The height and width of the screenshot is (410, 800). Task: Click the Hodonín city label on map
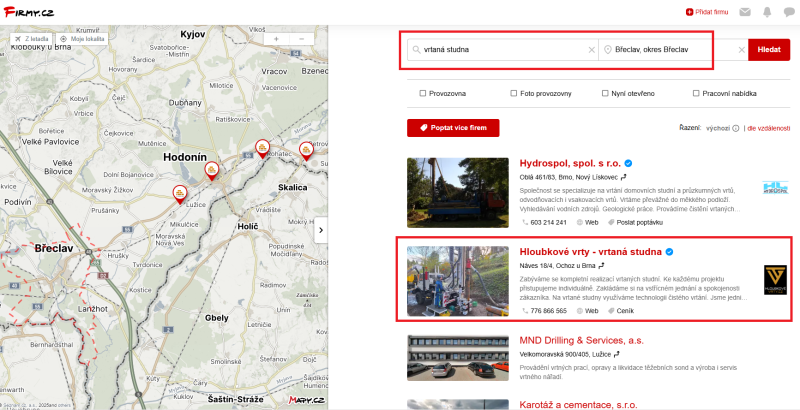click(x=185, y=157)
